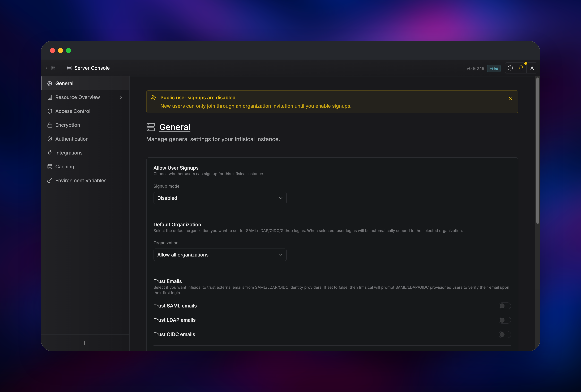
Task: Click the server icon beside General heading
Action: tap(151, 127)
